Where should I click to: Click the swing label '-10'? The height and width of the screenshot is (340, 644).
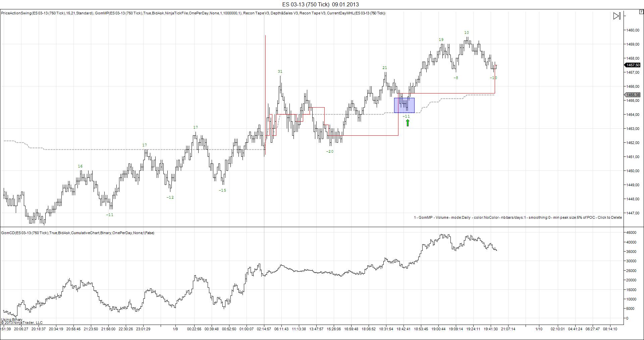coord(493,78)
